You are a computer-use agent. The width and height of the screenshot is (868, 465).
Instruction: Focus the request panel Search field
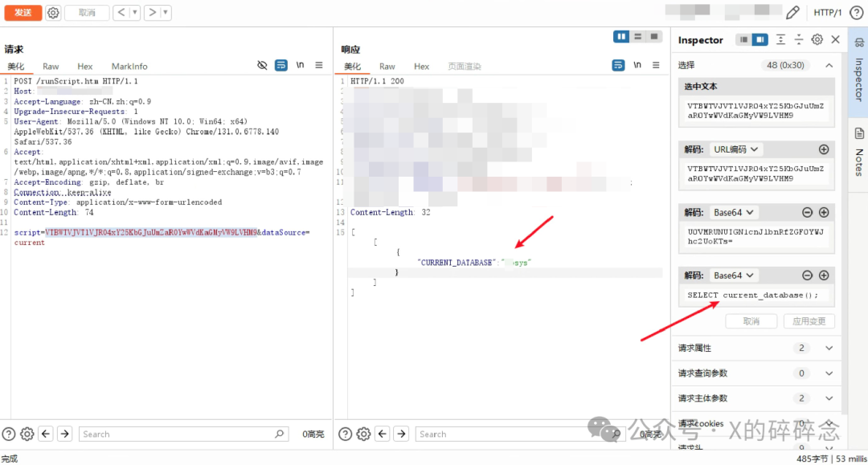pyautogui.click(x=184, y=434)
